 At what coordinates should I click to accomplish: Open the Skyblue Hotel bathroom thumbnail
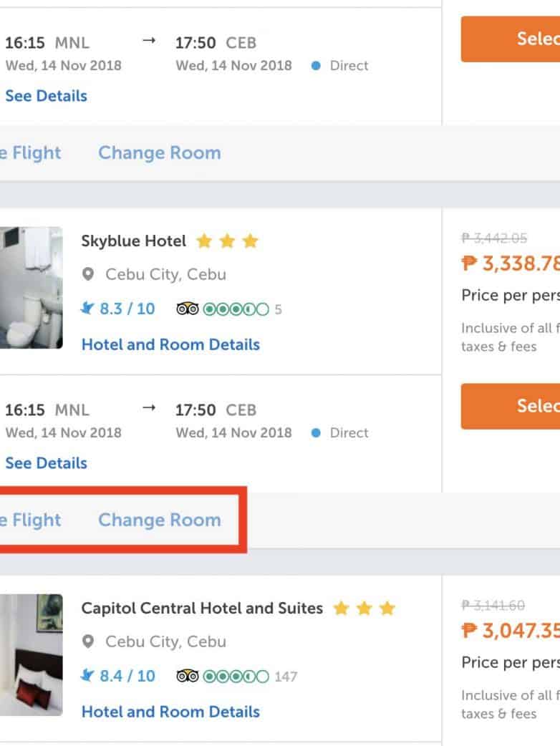[x=31, y=288]
